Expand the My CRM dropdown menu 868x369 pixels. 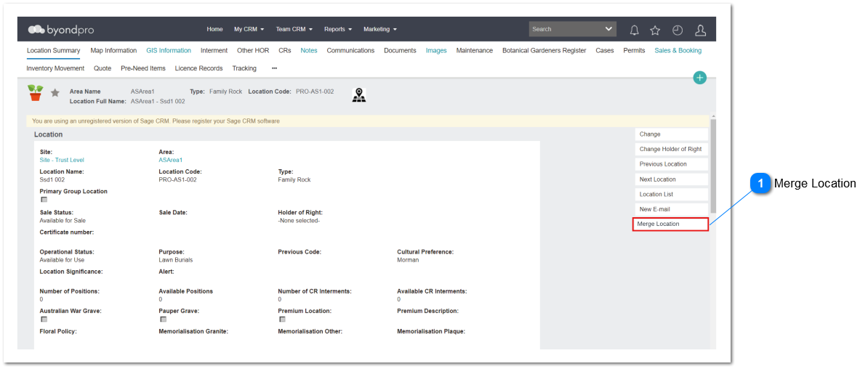click(x=249, y=29)
